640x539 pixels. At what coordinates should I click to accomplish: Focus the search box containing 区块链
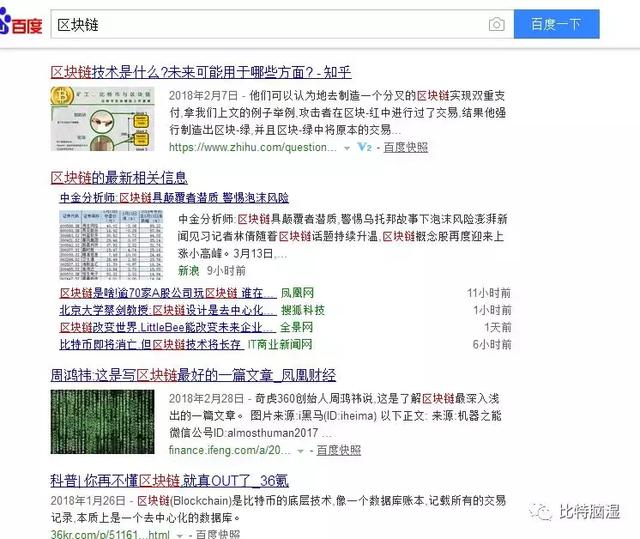click(282, 24)
